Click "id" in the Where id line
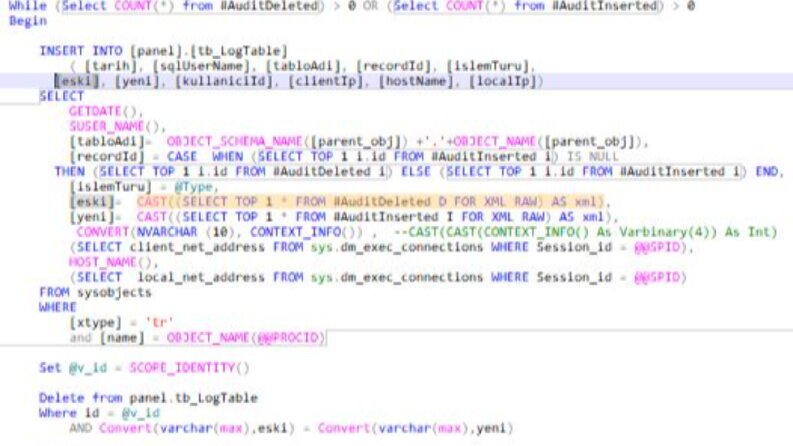The width and height of the screenshot is (793, 446). (92, 413)
